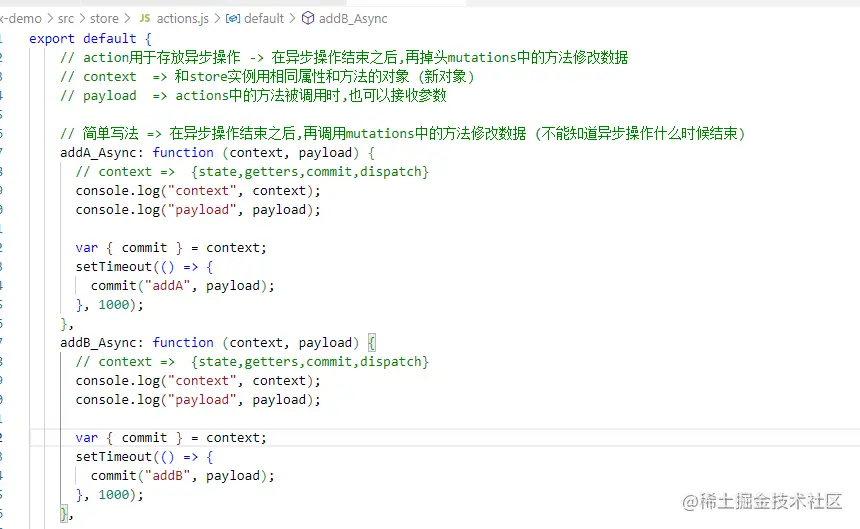Click the default variable symbol icon
This screenshot has height=529, width=860.
tap(233, 19)
